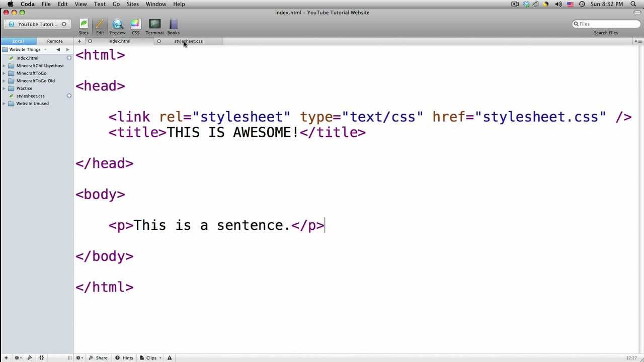Screen dimensions: 644x362
Task: Click the US flag input source icon
Action: point(571,4)
